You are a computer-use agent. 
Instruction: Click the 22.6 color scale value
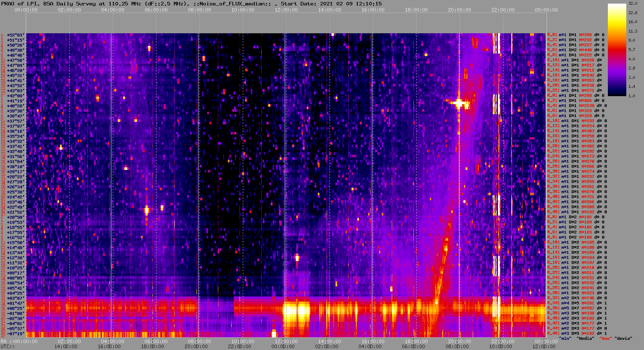(633, 13)
